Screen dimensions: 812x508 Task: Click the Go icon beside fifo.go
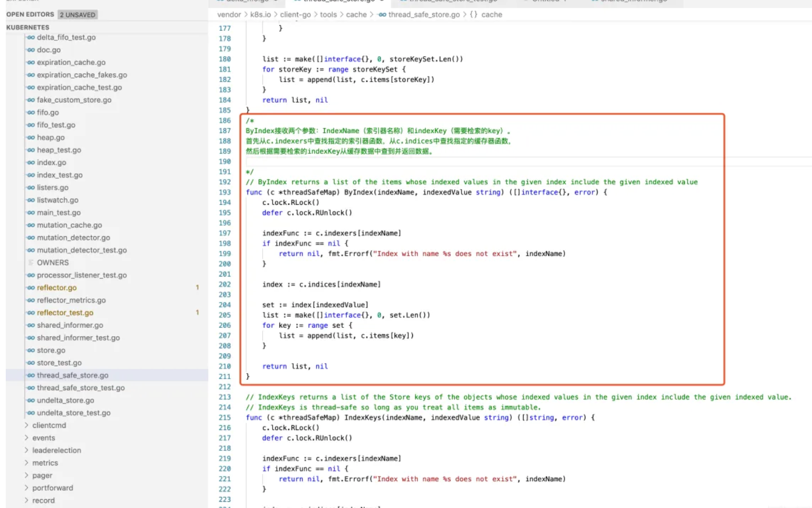point(31,113)
